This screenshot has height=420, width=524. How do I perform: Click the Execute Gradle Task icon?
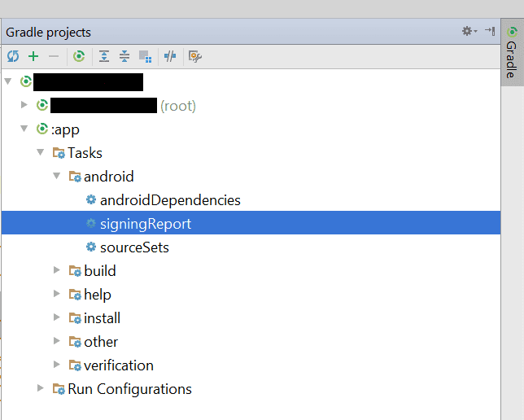click(79, 56)
